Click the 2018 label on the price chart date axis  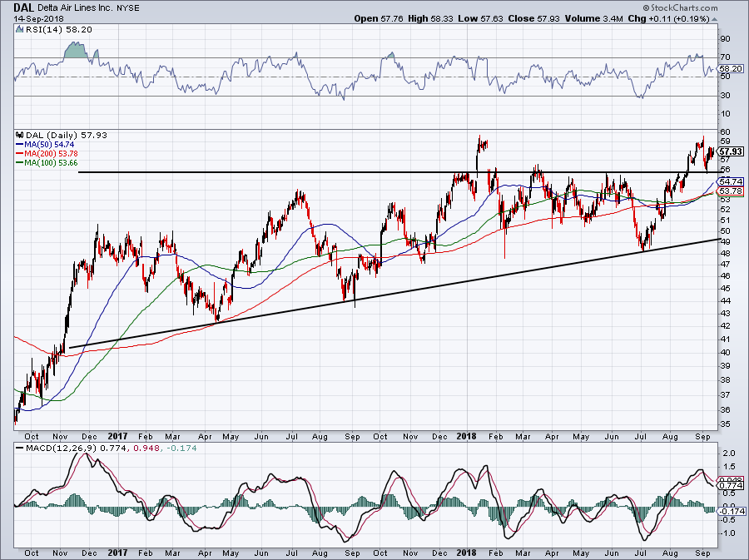(467, 436)
